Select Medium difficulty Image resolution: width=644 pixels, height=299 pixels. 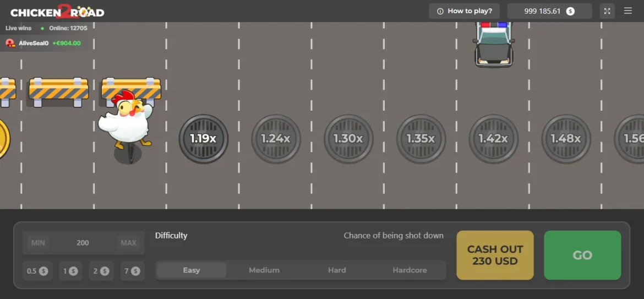tap(264, 270)
